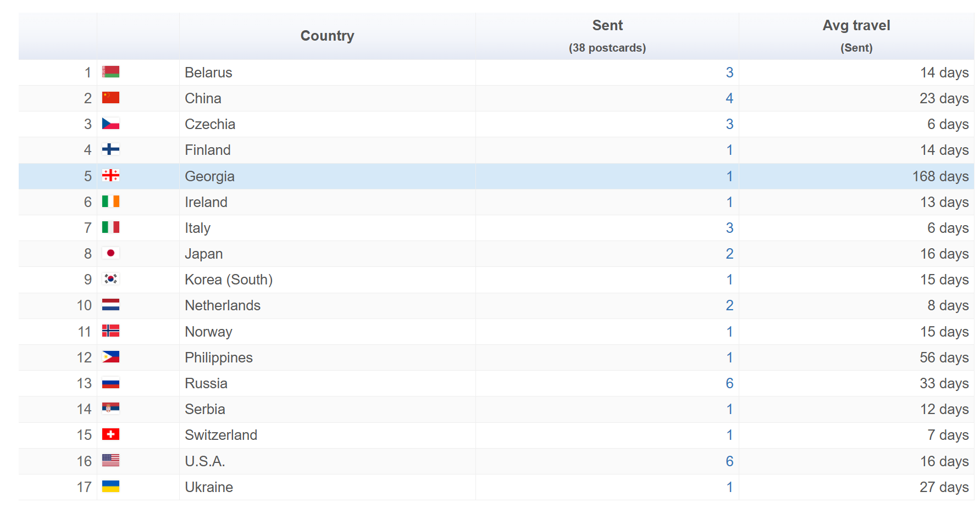Open Japan's sent postcards count link

[729, 254]
